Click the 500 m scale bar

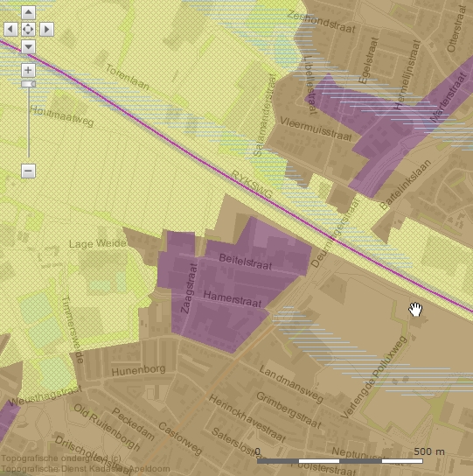point(340,461)
